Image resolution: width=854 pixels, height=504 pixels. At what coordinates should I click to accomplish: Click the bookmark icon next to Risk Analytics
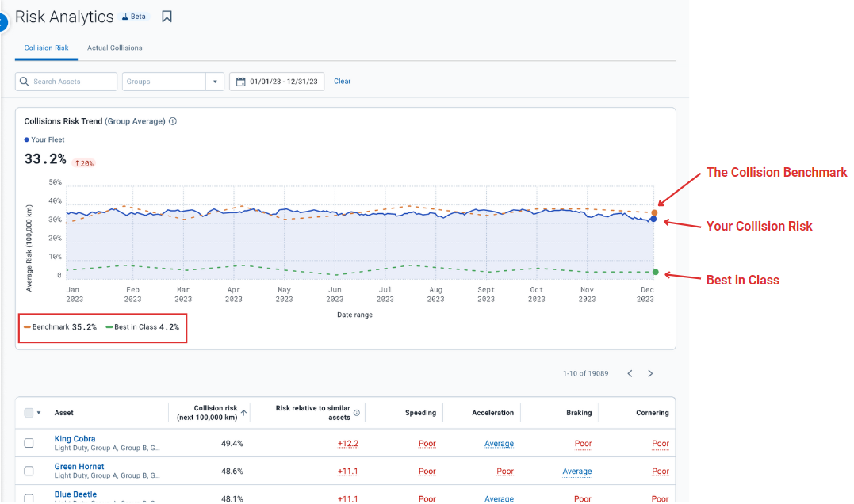(x=167, y=16)
